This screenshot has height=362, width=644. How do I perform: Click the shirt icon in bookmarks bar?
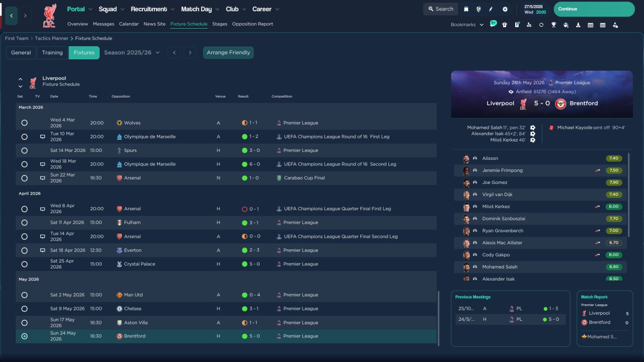click(505, 25)
